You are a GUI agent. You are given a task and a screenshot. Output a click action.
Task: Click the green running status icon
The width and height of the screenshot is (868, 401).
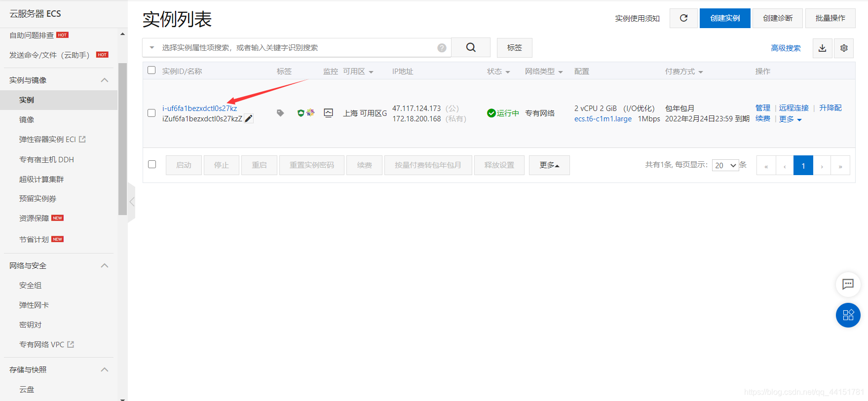[491, 113]
